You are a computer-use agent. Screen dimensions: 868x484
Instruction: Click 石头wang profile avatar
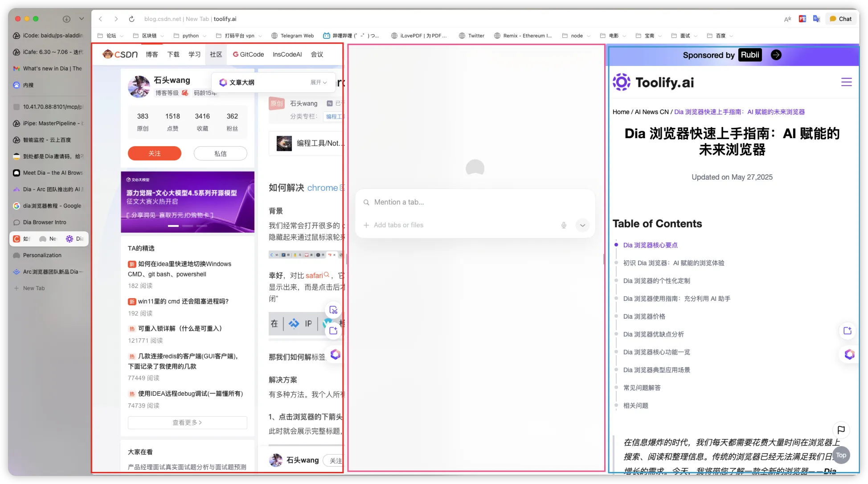coord(139,86)
